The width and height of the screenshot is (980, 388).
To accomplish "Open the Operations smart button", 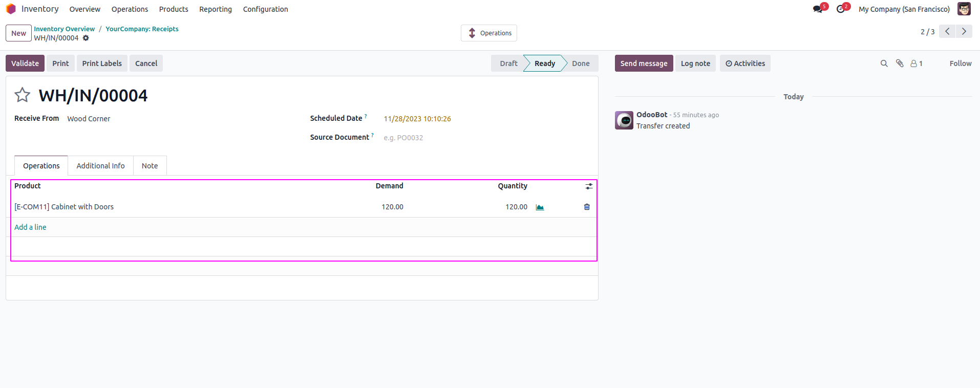I will [489, 33].
